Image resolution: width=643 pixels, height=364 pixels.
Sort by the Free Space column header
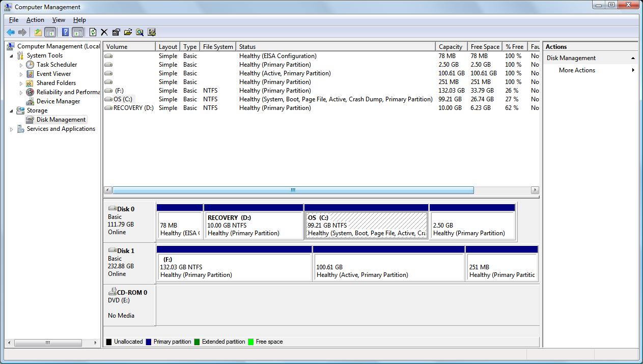485,46
